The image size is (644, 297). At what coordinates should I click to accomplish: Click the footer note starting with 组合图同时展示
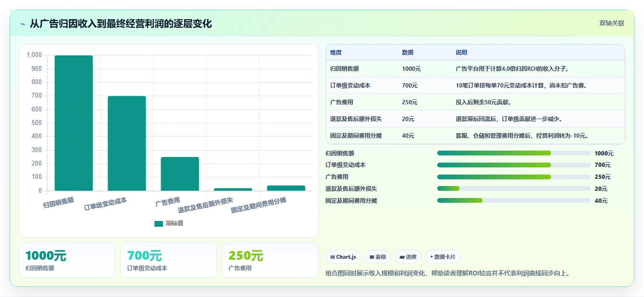point(447,274)
